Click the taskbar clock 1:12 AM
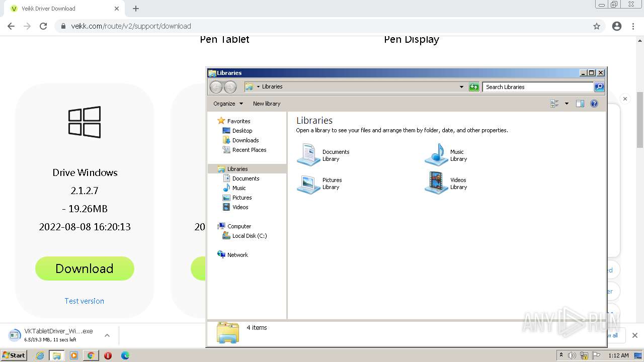 [x=618, y=355]
